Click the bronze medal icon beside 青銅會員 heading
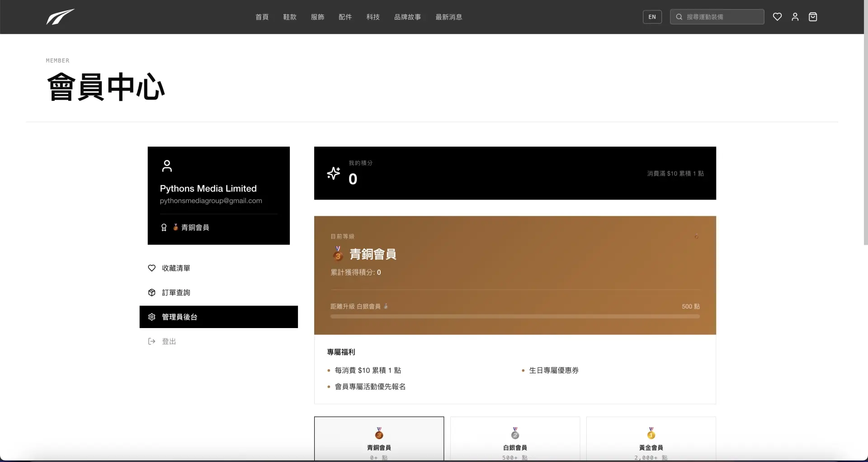 (338, 254)
